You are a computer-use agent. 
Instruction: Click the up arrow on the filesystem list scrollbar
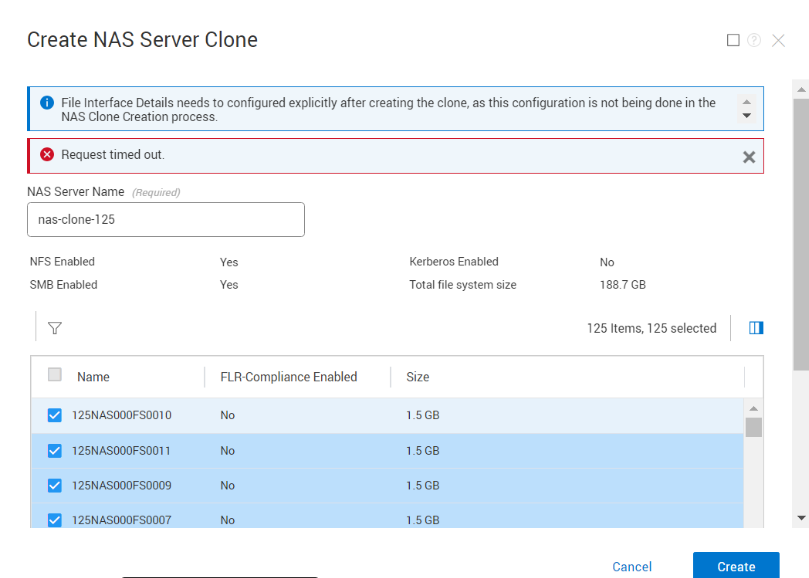tap(755, 406)
